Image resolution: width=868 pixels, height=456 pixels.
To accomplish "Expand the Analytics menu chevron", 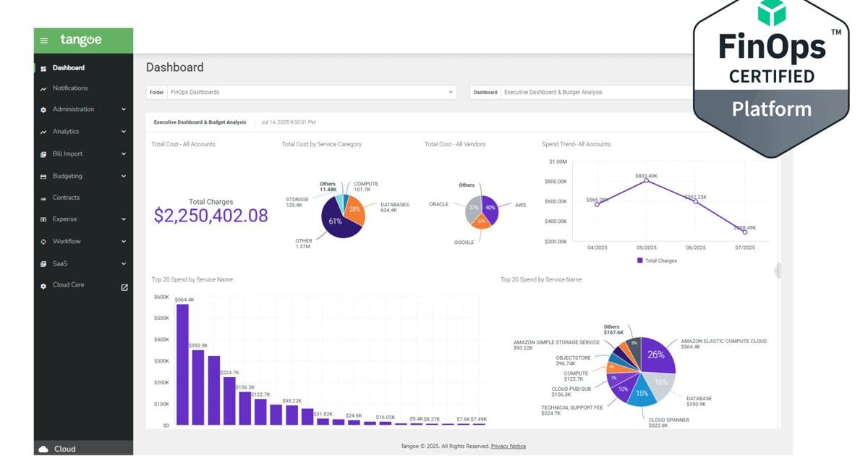I will click(124, 132).
